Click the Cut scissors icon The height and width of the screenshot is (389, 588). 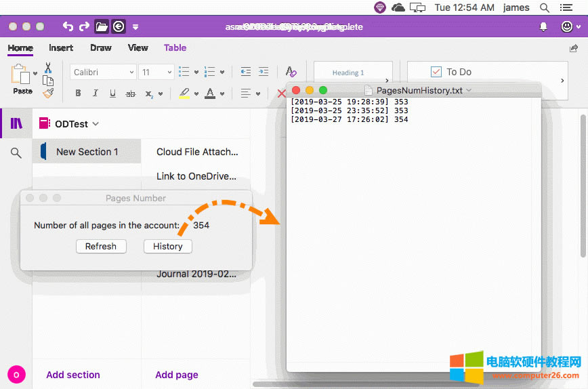click(48, 68)
